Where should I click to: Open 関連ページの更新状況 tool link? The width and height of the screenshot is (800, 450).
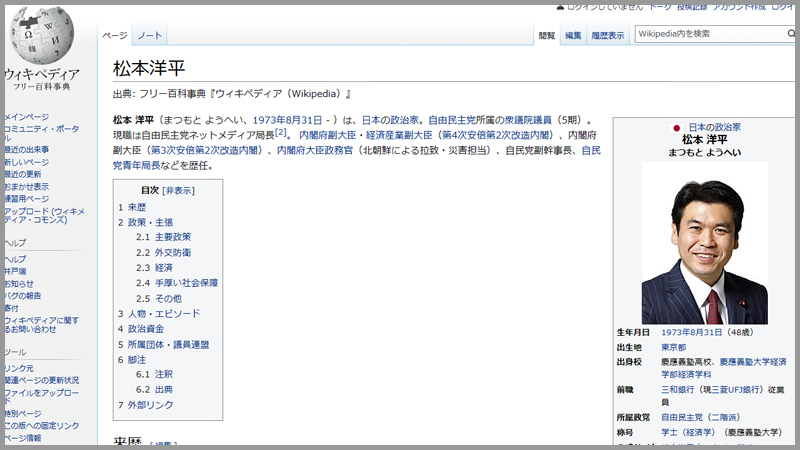[x=41, y=380]
